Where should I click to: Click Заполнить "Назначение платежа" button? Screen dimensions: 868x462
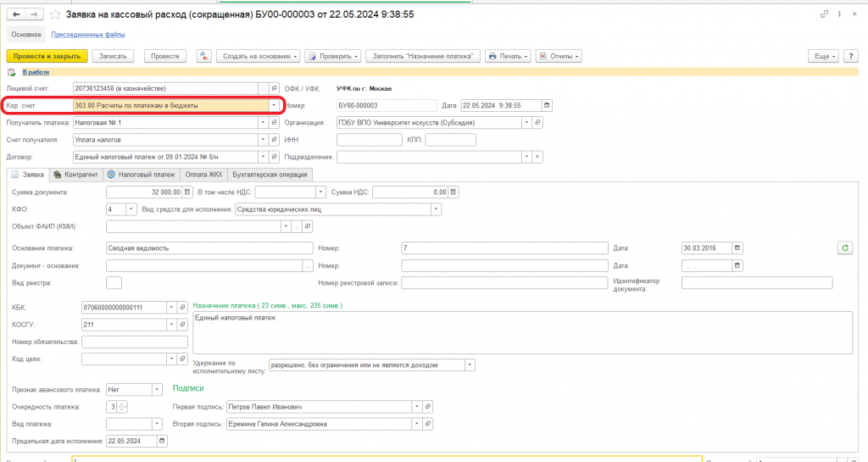point(423,56)
